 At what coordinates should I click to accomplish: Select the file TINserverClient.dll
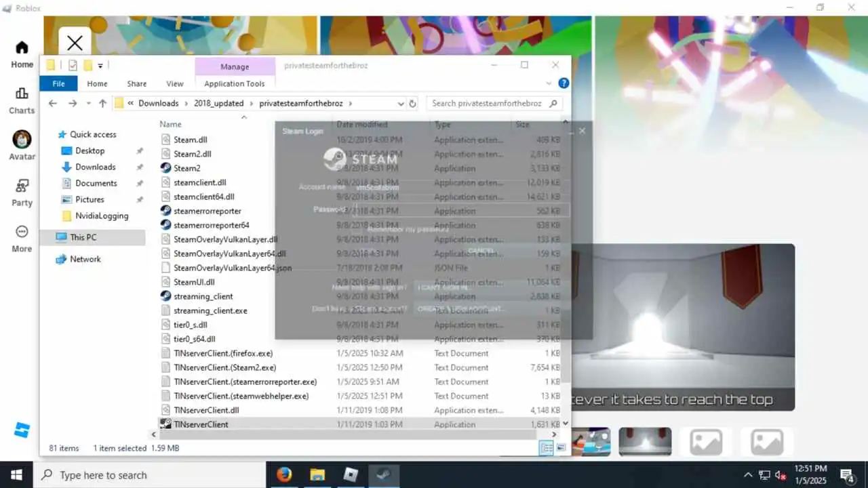click(206, 410)
